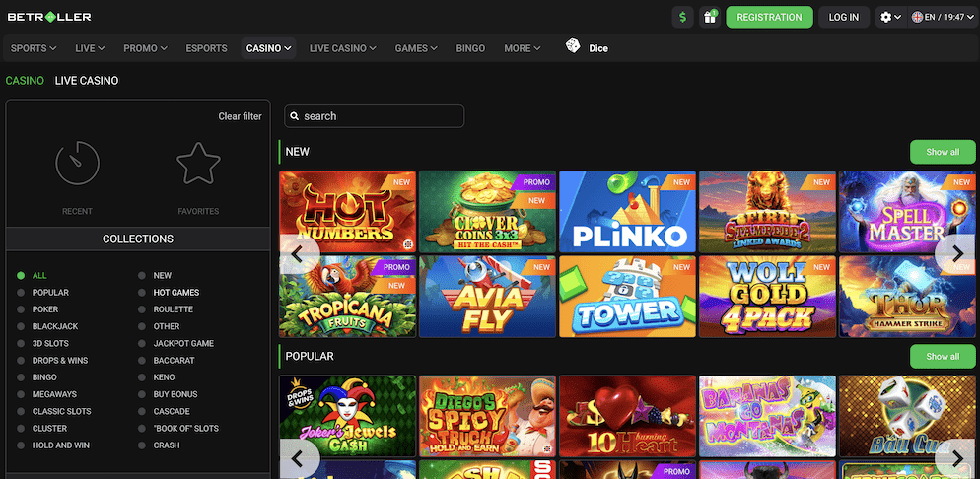Click Show all for NEW section

(943, 152)
